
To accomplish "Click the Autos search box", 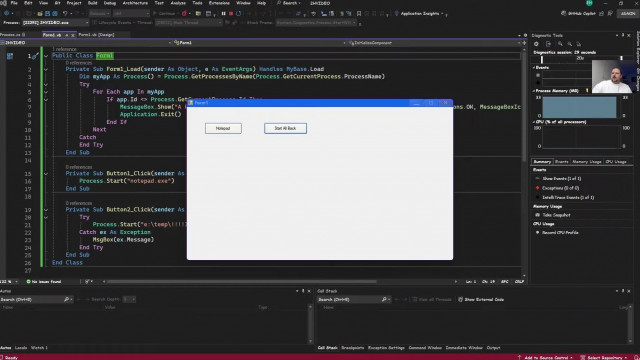I will [x=36, y=299].
